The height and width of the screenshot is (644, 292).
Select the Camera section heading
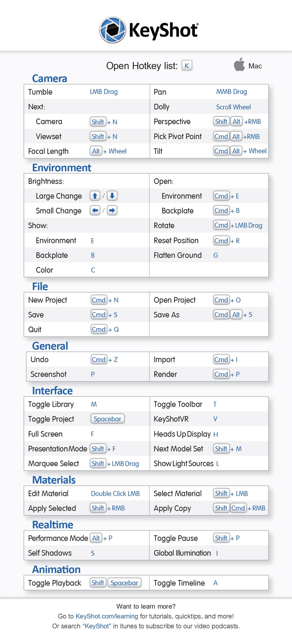click(x=50, y=78)
